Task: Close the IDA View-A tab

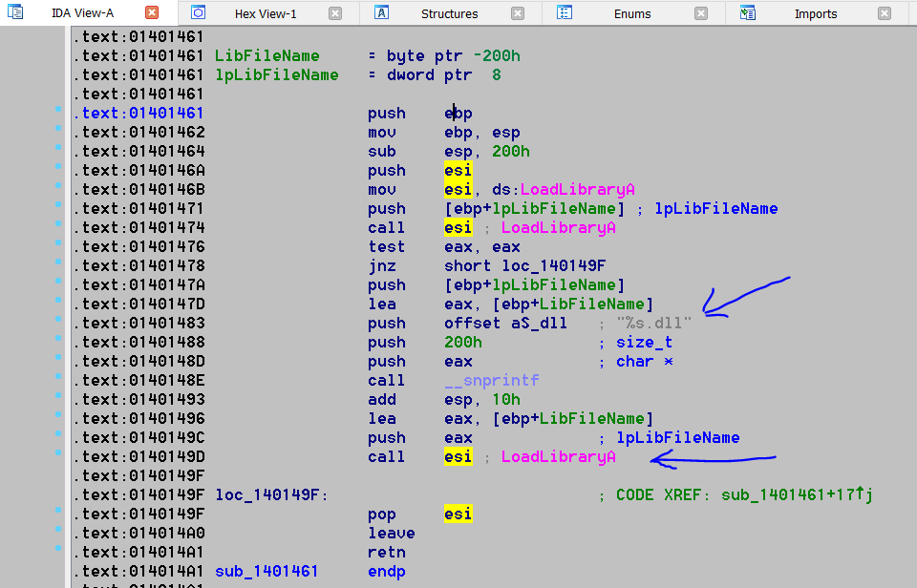Action: coord(152,13)
